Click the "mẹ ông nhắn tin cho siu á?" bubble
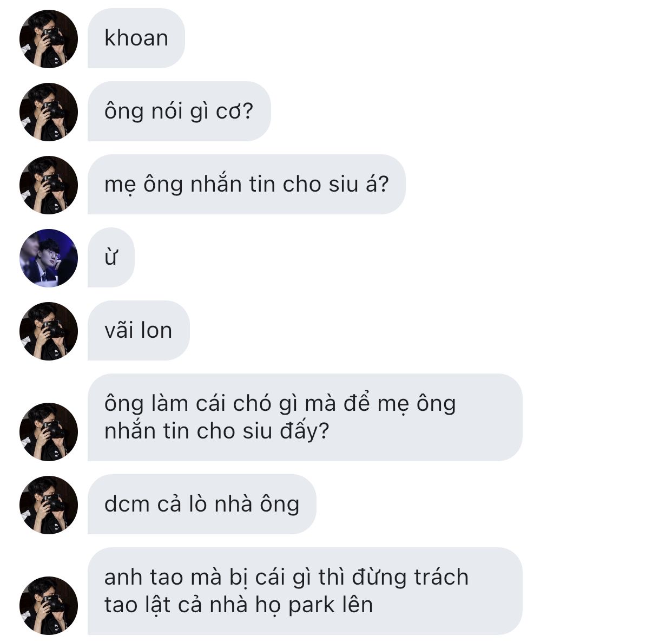Screen dimensions: 672x642 247,185
